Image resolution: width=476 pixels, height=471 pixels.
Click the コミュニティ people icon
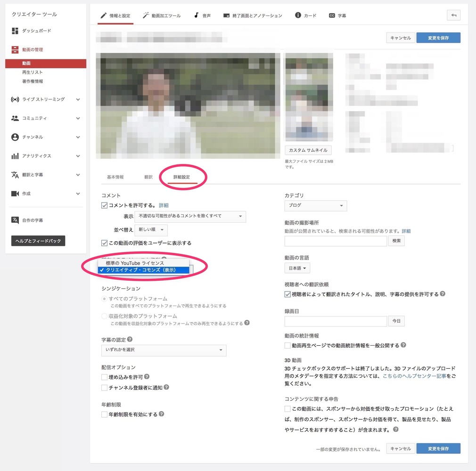(15, 118)
